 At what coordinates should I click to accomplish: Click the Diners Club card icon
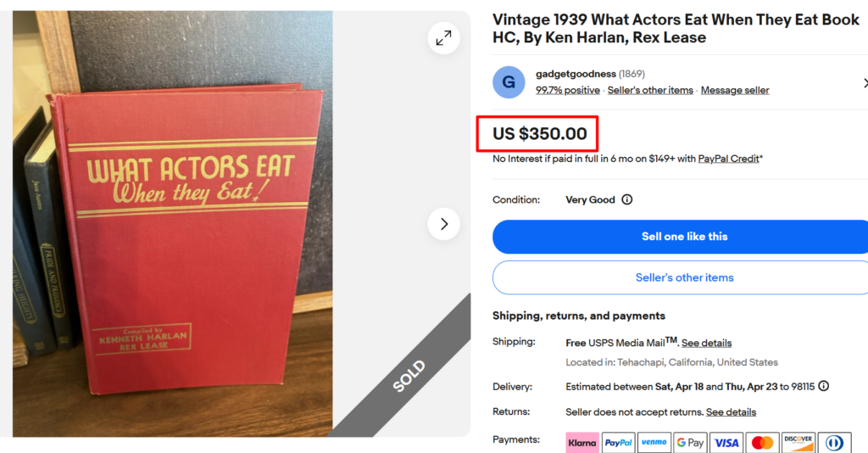pyautogui.click(x=833, y=442)
